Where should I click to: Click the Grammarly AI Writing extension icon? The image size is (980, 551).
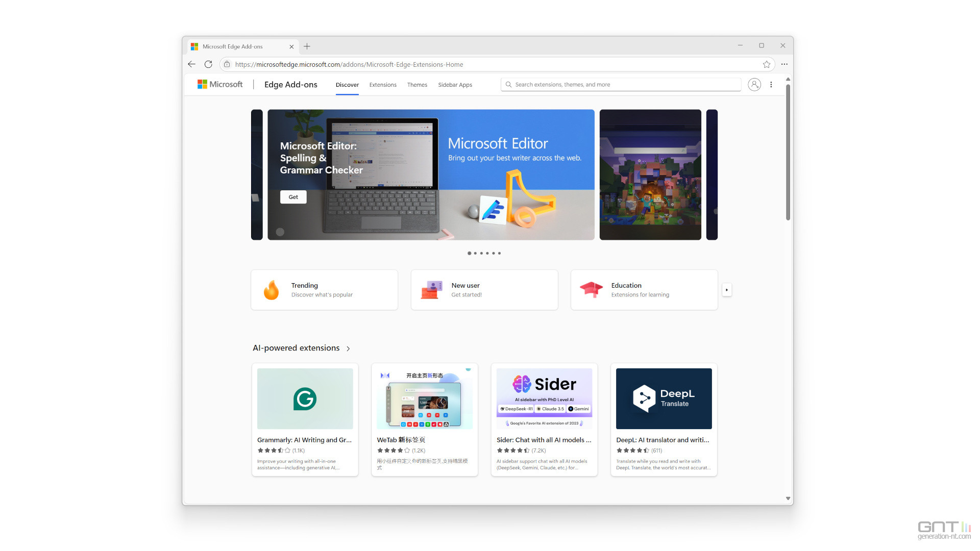(304, 397)
